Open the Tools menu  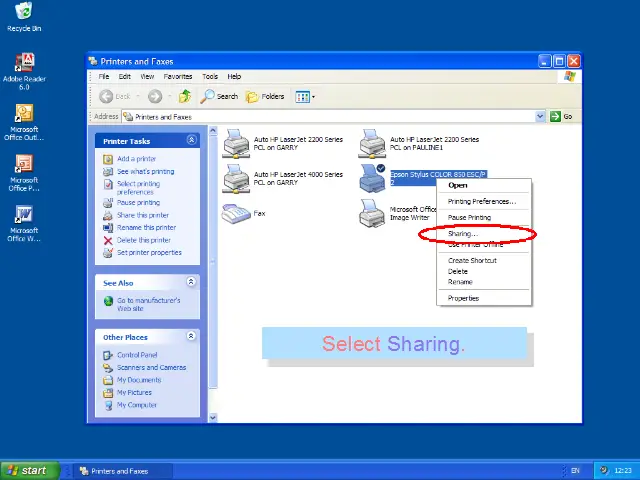(210, 76)
